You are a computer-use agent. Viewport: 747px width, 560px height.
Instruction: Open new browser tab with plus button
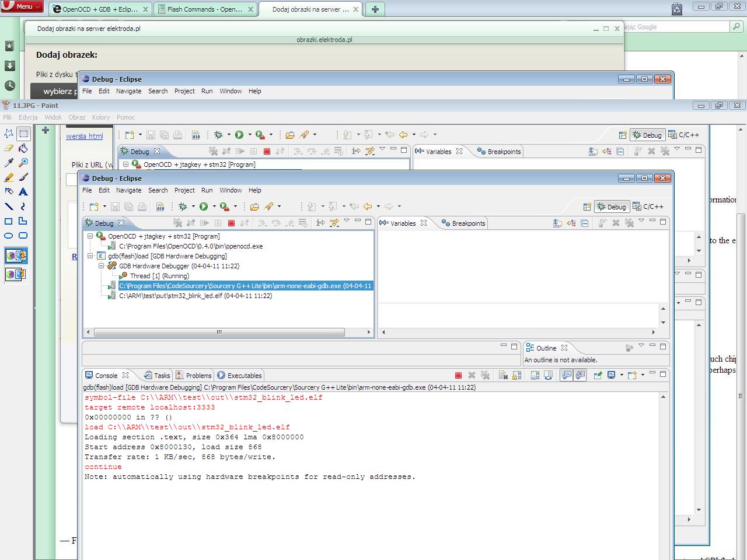[x=375, y=9]
